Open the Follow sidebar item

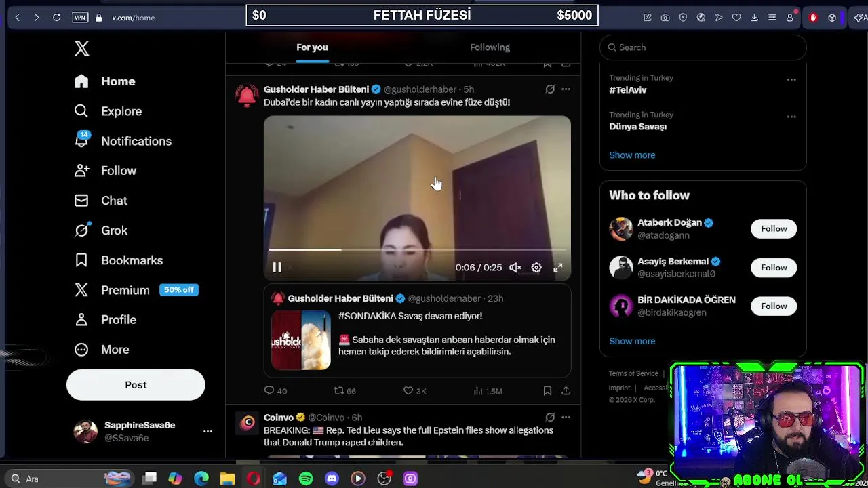pos(105,171)
